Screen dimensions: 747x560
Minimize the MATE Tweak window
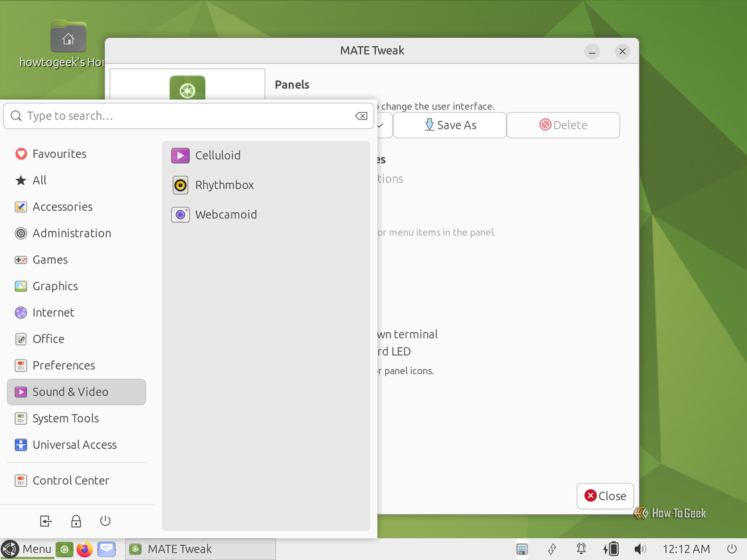592,52
